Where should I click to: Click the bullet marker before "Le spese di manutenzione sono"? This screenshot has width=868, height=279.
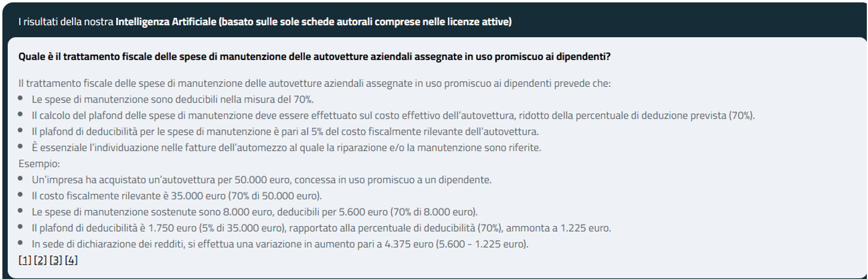point(20,98)
